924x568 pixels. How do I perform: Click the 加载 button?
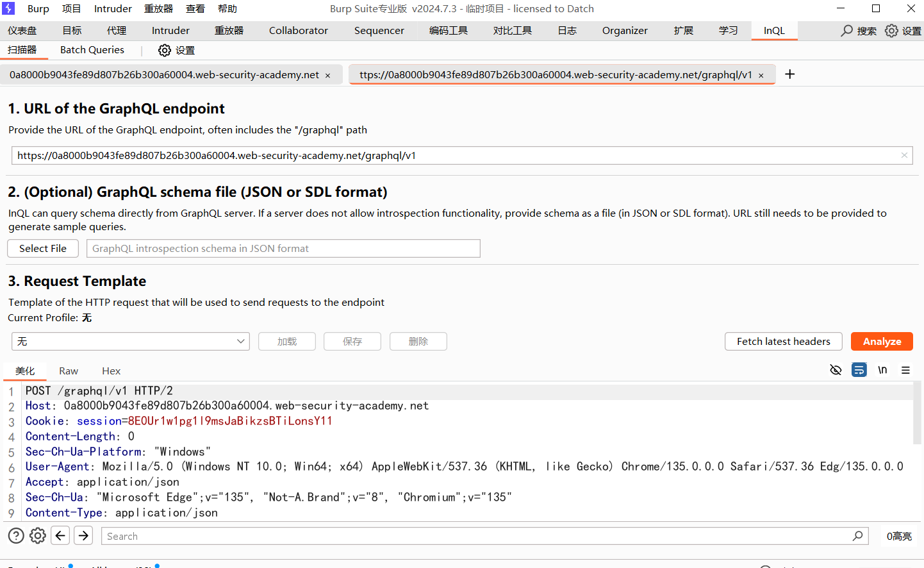287,342
